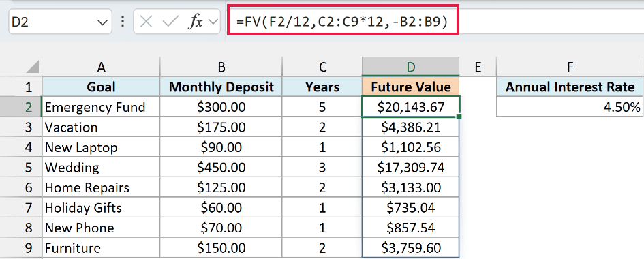Select the $4,386.21 future value cell
Screen dimensions: 644x259
(x=410, y=127)
